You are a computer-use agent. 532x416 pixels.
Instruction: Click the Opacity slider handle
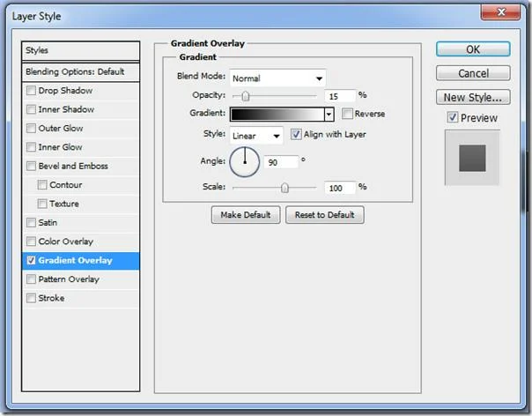[246, 96]
